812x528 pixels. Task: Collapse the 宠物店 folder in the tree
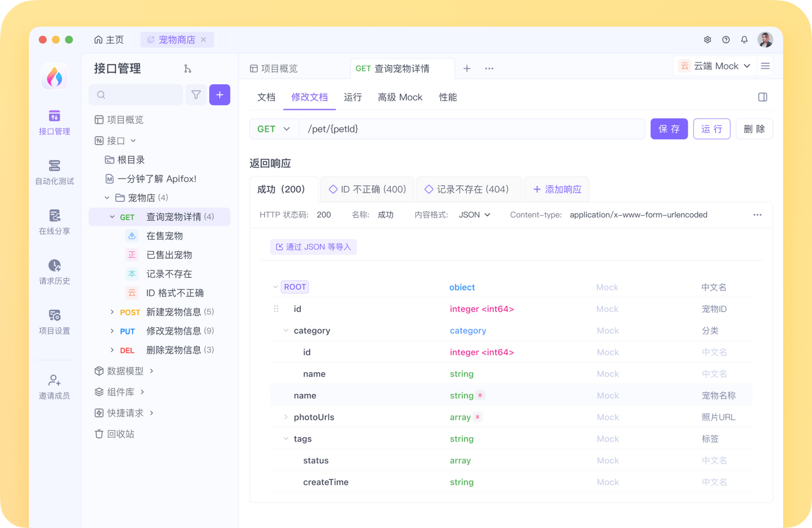click(107, 197)
